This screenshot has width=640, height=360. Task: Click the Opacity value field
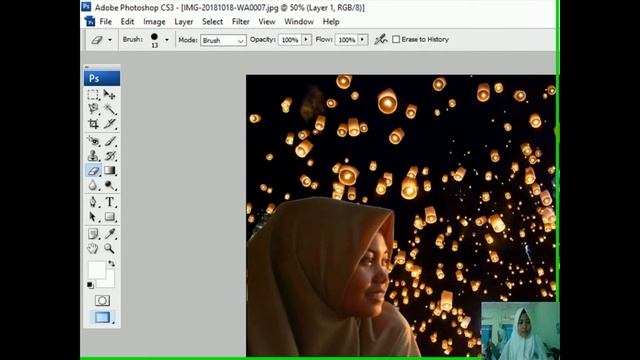pyautogui.click(x=290, y=40)
